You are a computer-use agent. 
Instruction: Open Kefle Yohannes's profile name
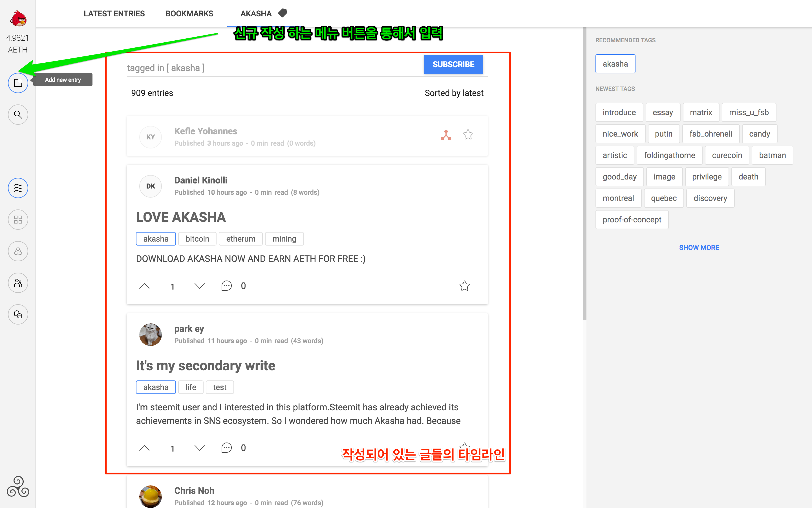tap(206, 131)
